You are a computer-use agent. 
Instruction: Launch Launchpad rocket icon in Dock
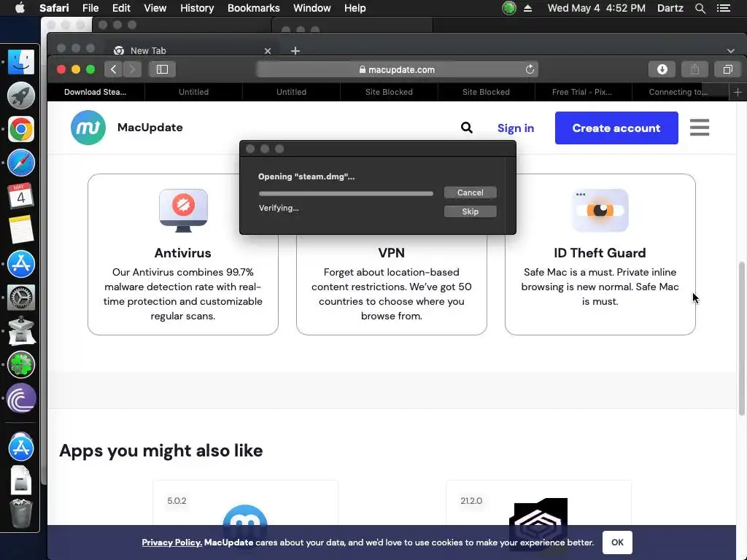(21, 96)
